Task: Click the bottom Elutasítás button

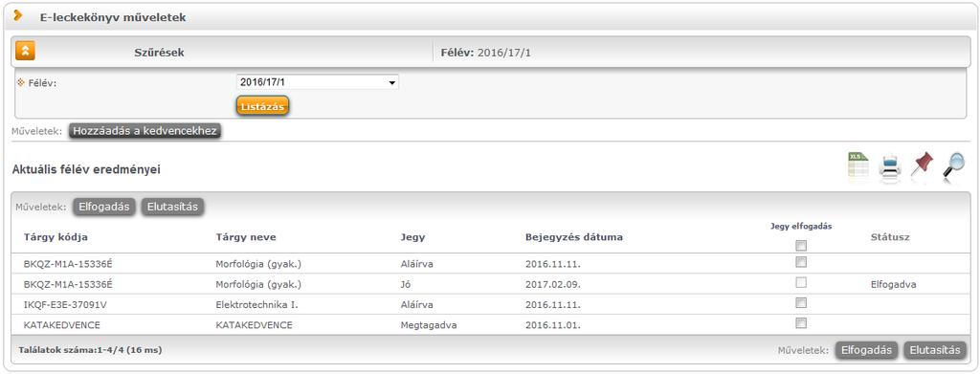Action: pyautogui.click(x=935, y=350)
